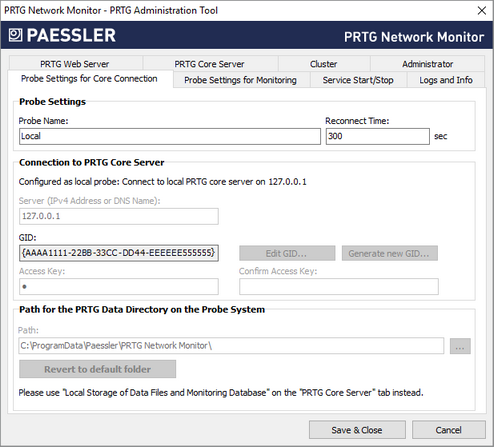Focus the Access Key field
This screenshot has height=447, width=494.
point(119,287)
